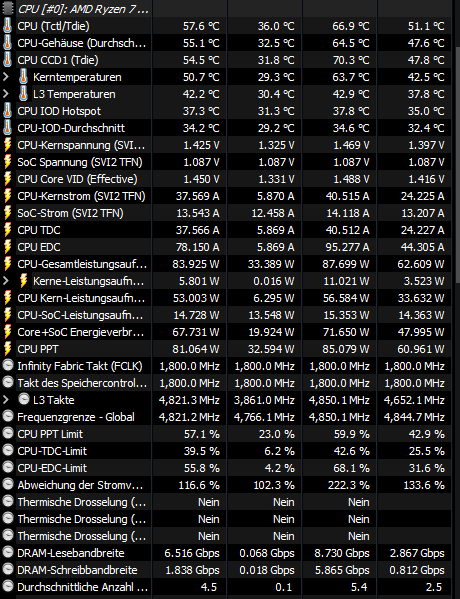The height and width of the screenshot is (599, 460).
Task: Click the 67.731 W Core+SoC power value
Action: (x=196, y=332)
